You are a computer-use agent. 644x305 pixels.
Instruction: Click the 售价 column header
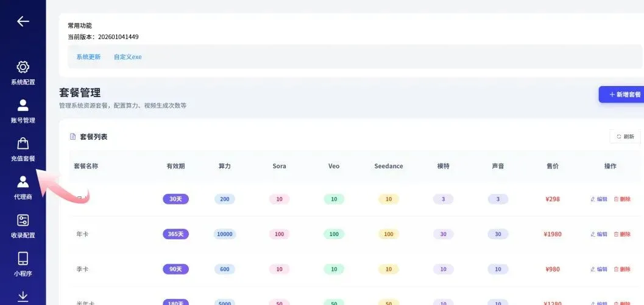tap(553, 166)
